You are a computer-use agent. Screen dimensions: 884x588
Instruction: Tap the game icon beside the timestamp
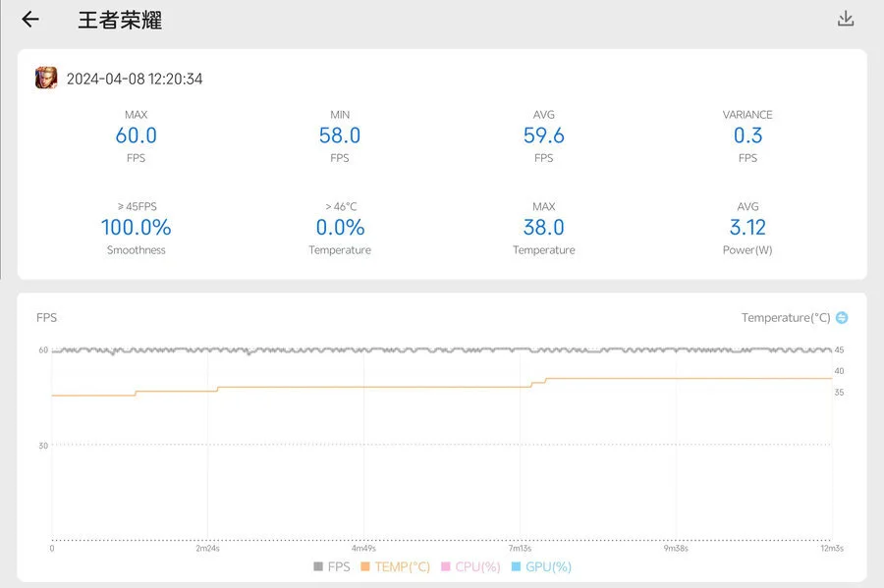pyautogui.click(x=46, y=79)
